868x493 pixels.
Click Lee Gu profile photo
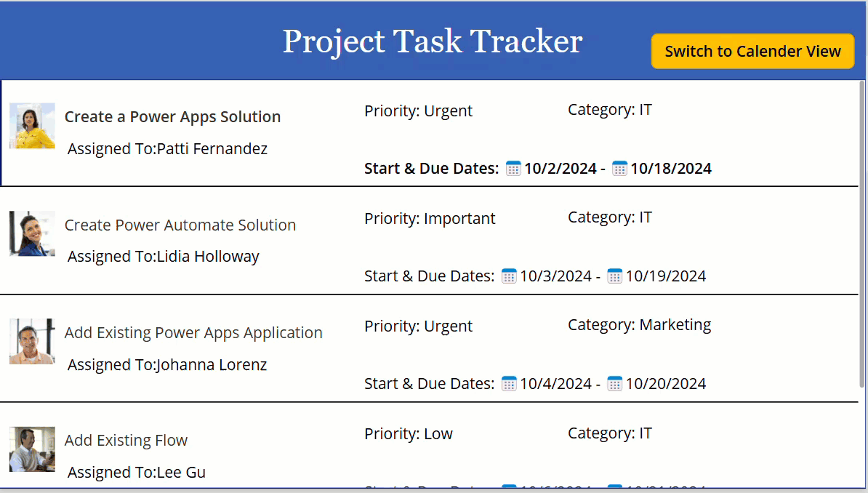(32, 449)
